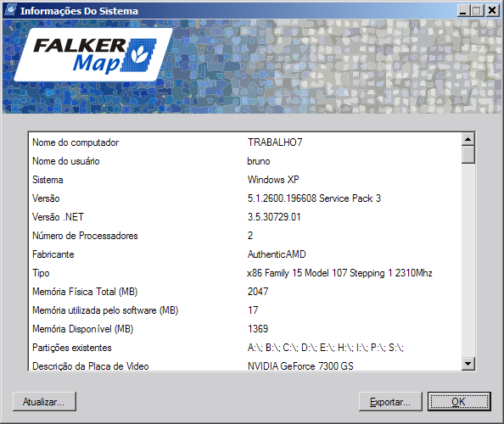
Task: Select the Nome do computador row
Action: pyautogui.click(x=245, y=142)
